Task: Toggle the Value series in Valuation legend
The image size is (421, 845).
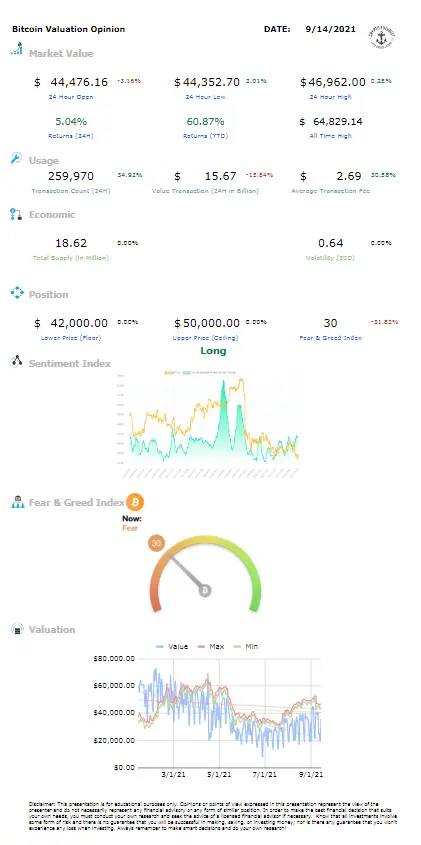Action: tap(172, 646)
